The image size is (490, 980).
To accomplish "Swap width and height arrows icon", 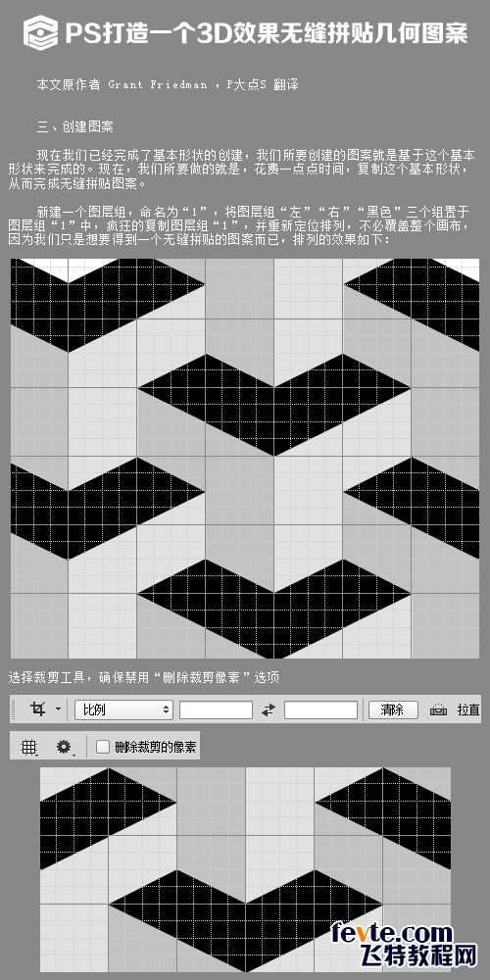I will (269, 710).
